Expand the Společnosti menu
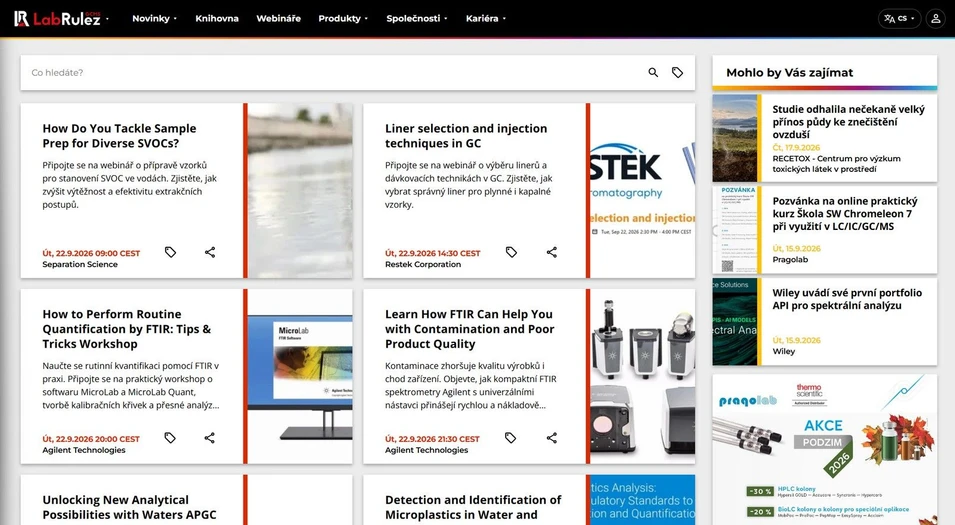955x525 pixels. 417,18
